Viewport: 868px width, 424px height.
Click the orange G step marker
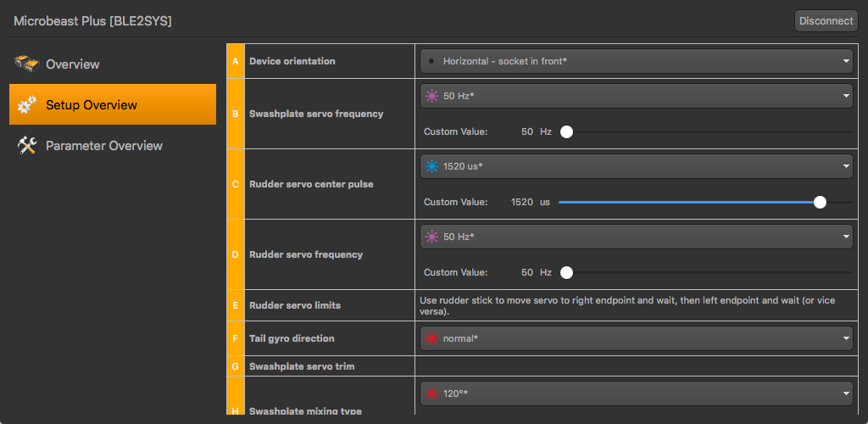click(x=236, y=365)
